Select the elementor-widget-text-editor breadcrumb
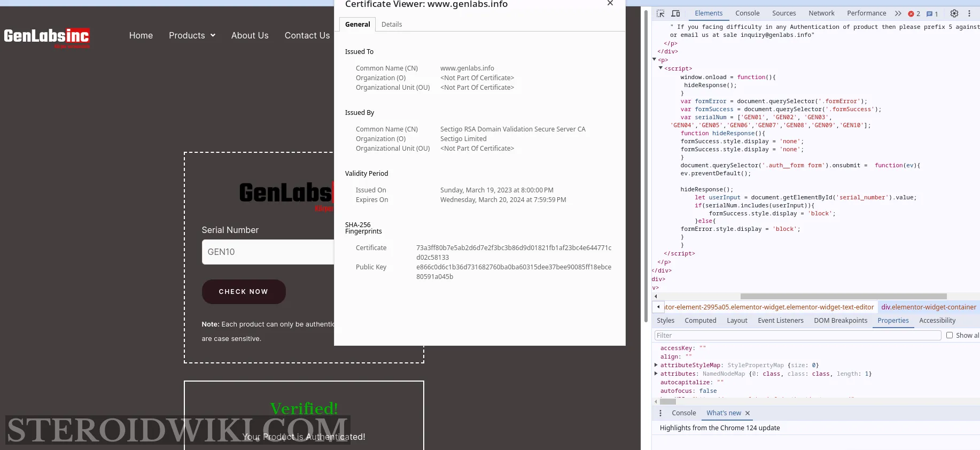The image size is (980, 450). [769, 307]
